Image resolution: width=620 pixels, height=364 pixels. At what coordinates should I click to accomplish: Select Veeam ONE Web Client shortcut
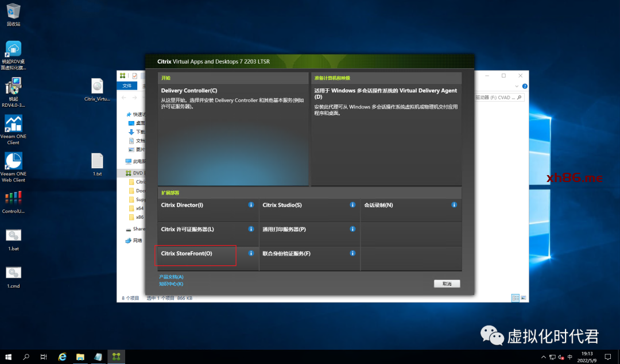13,168
